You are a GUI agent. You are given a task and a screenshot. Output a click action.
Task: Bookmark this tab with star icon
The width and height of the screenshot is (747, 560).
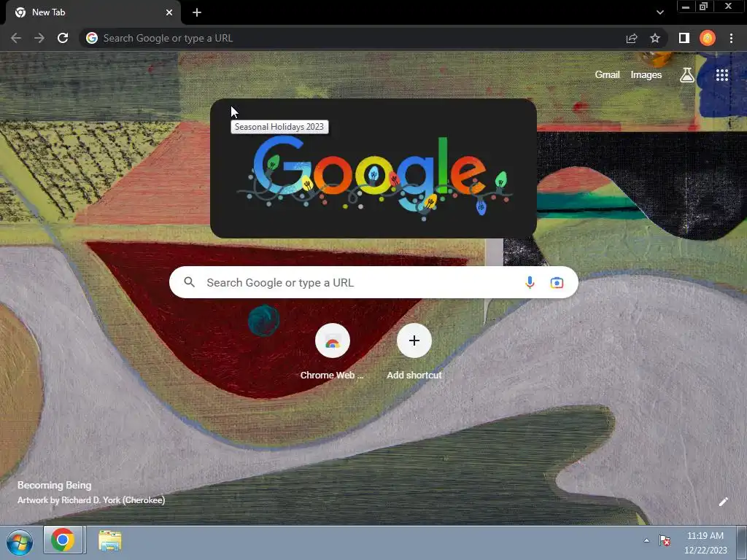[655, 38]
